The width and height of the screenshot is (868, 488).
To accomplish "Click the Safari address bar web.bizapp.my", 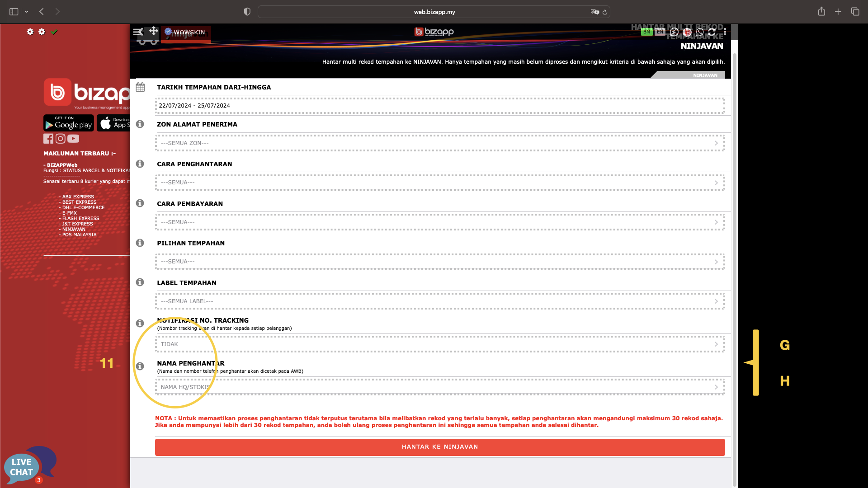I will click(434, 12).
